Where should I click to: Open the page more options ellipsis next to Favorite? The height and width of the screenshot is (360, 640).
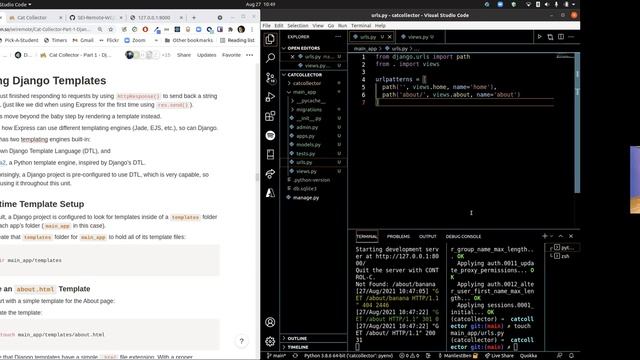tap(250, 55)
